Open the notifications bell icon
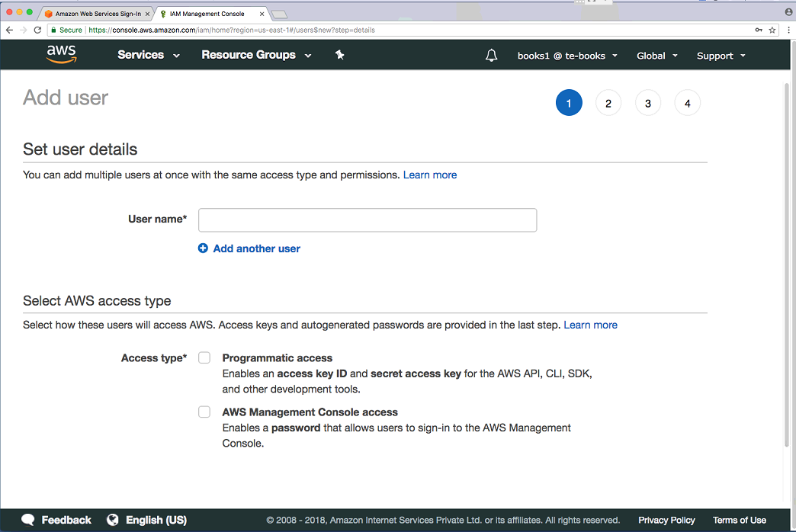Image resolution: width=796 pixels, height=532 pixels. pyautogui.click(x=491, y=56)
